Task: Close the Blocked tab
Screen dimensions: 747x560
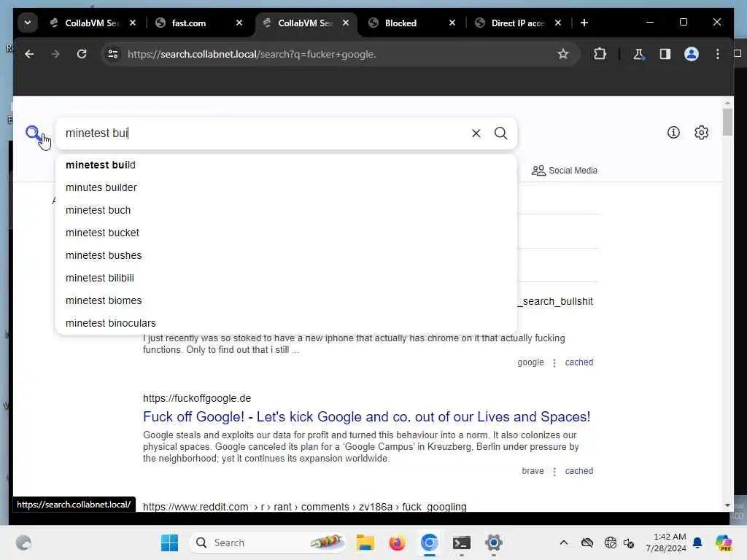Action: click(452, 23)
